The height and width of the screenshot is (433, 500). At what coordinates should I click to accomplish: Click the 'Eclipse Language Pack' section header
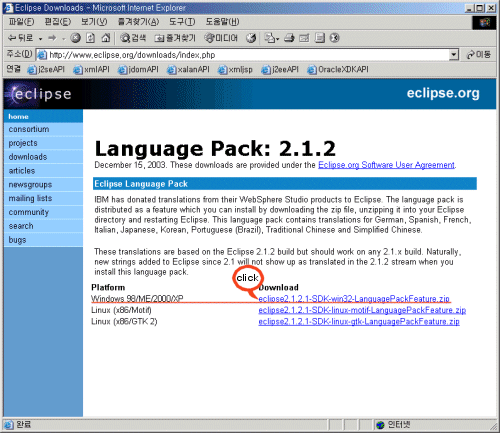point(285,184)
